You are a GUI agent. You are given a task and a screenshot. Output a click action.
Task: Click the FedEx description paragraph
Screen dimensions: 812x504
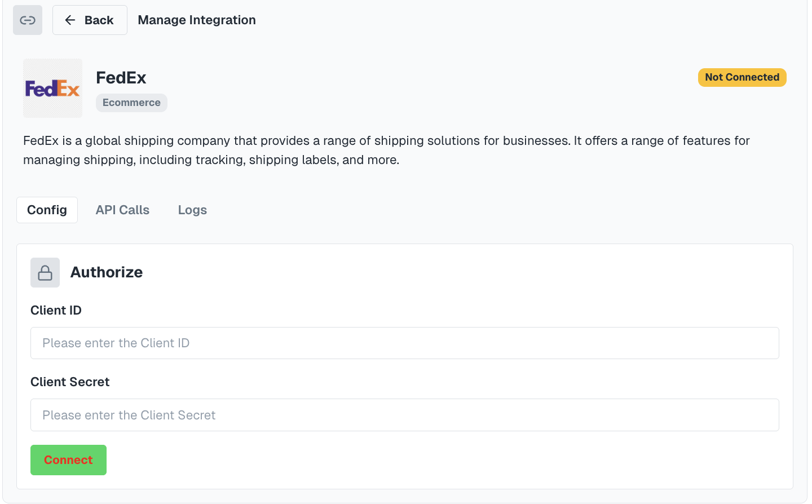pyautogui.click(x=386, y=150)
